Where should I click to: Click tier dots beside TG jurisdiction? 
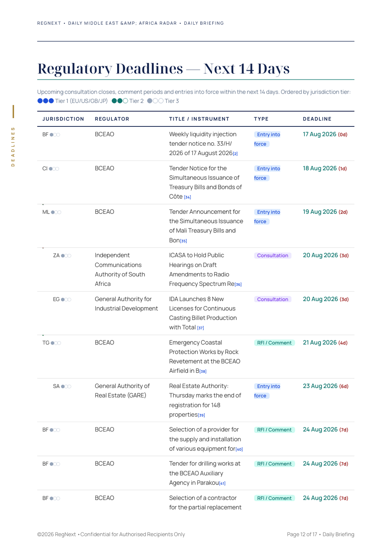click(x=56, y=343)
